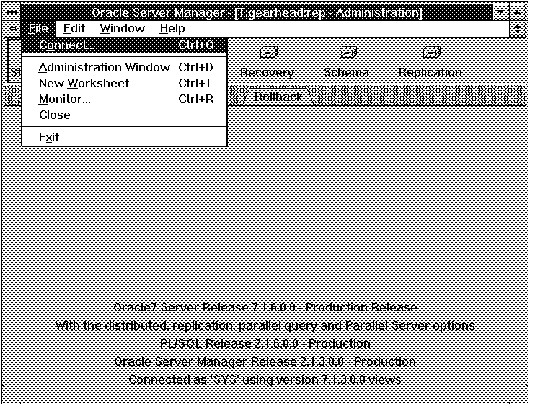Viewport: 536px width, 409px height.
Task: Click the Connected as SYS status line
Action: coord(265,380)
